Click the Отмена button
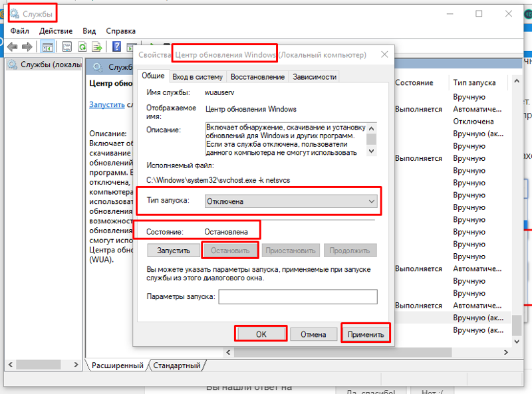Viewport: 532px width, 394px height. (x=313, y=334)
